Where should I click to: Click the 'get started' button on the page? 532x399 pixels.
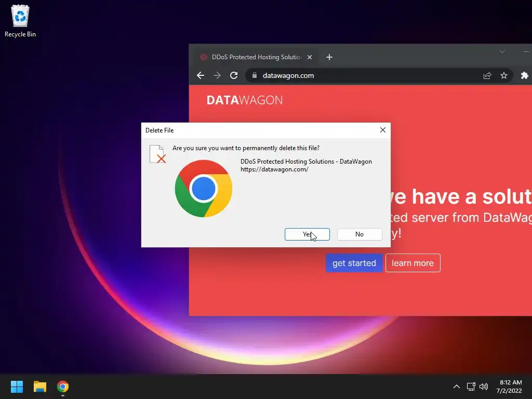coord(354,263)
